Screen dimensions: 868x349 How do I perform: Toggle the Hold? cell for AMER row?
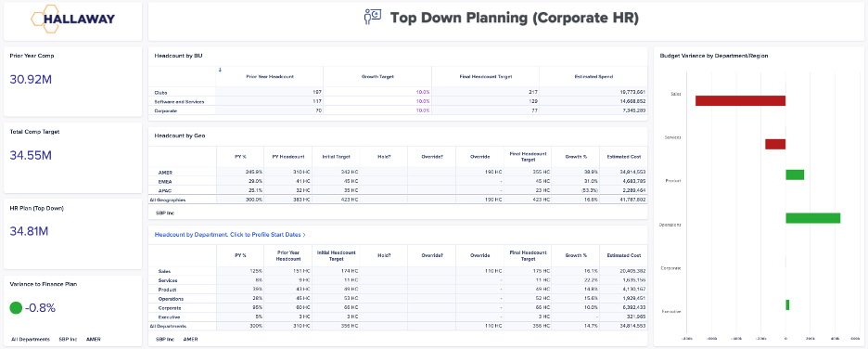click(384, 173)
